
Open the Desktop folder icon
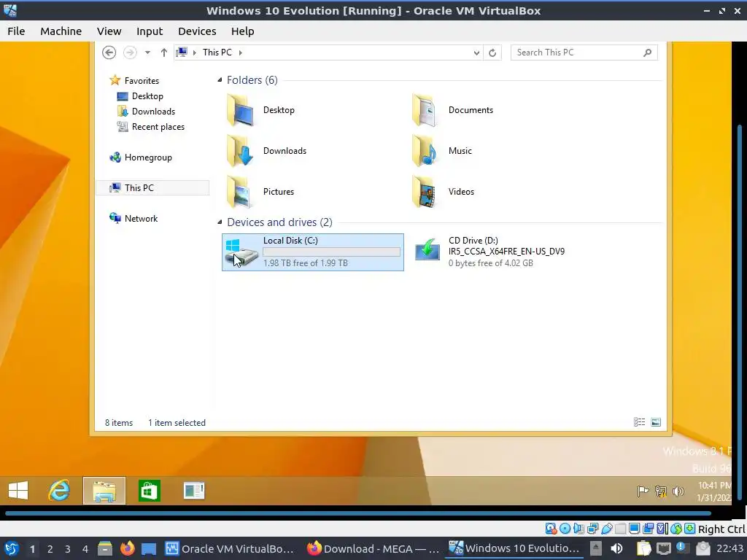pos(240,110)
